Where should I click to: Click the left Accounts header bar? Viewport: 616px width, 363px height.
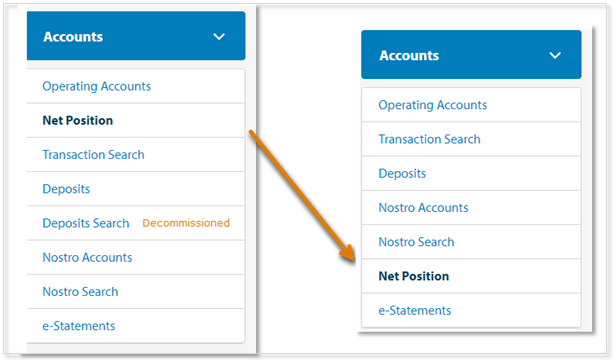136,36
